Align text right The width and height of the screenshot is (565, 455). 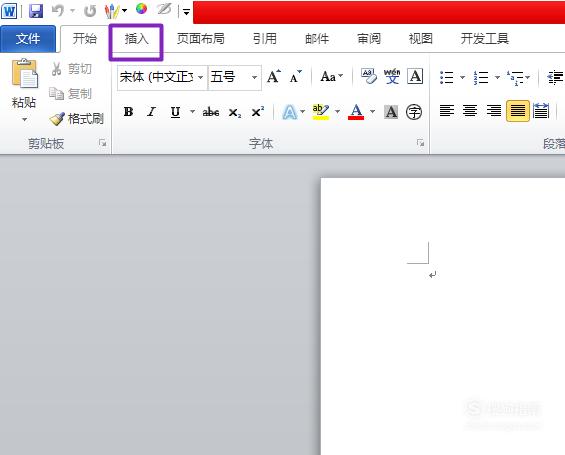494,111
